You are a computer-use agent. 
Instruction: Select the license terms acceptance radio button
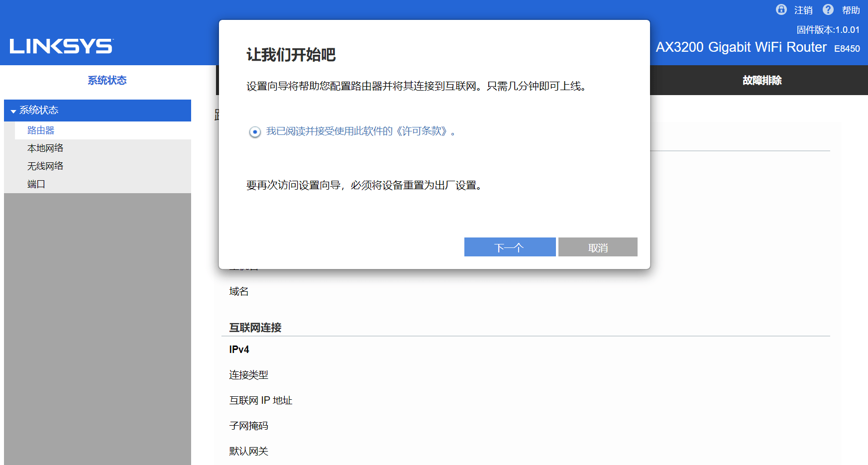[255, 132]
